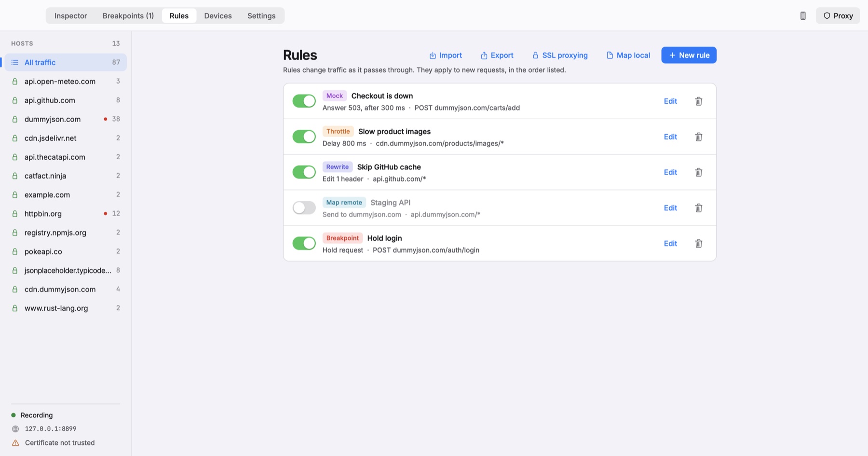Select host pokeapi.co
The height and width of the screenshot is (456, 868).
click(66, 251)
